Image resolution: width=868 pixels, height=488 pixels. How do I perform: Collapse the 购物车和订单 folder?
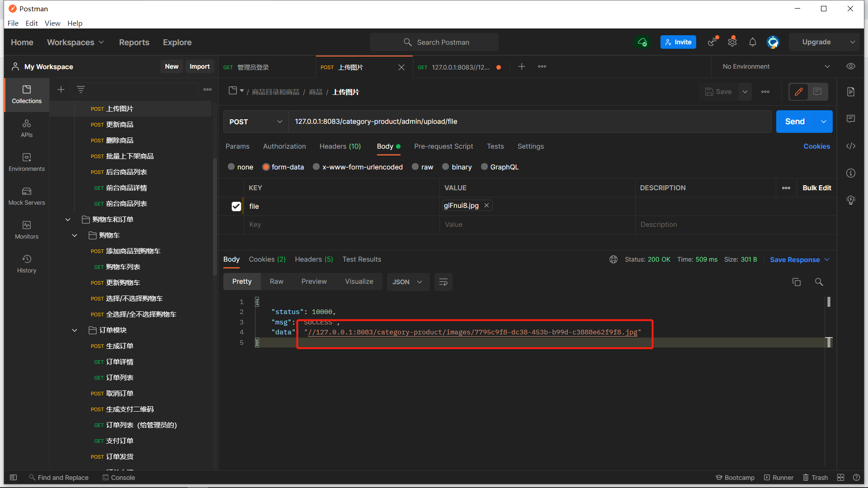[68, 220]
